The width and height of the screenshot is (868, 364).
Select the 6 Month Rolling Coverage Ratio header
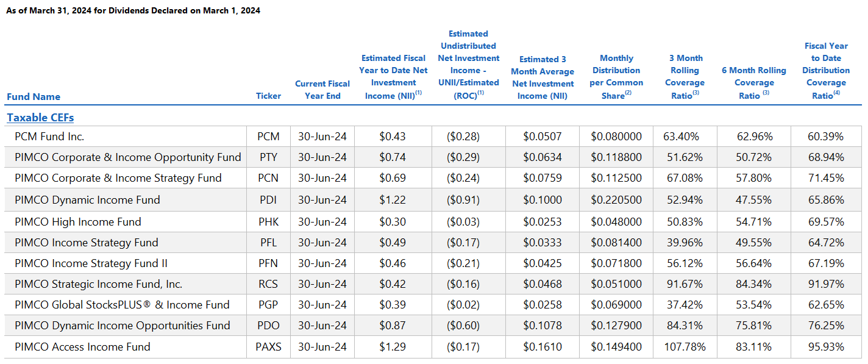click(x=754, y=83)
